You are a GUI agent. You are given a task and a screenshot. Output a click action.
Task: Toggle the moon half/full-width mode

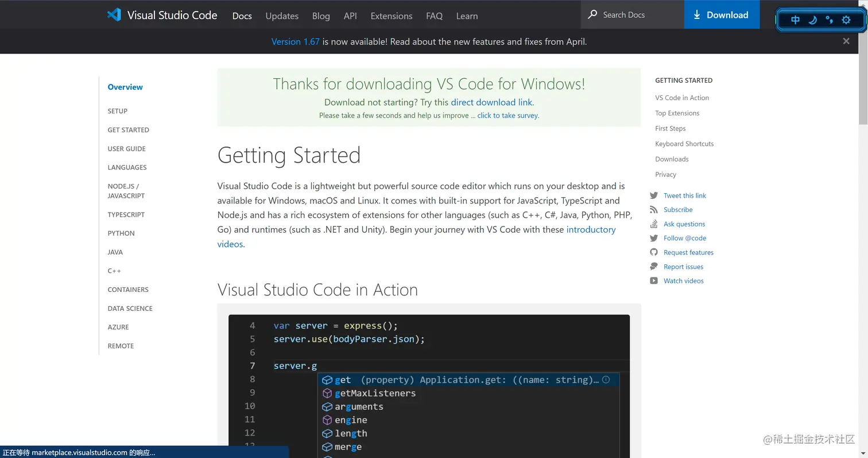tap(812, 20)
